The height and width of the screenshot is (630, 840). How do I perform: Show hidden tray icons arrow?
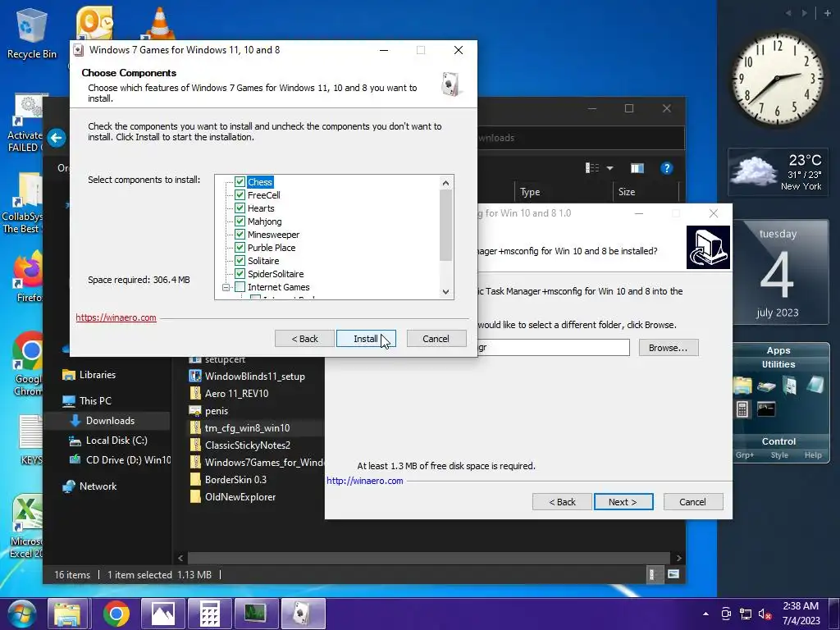(x=706, y=614)
